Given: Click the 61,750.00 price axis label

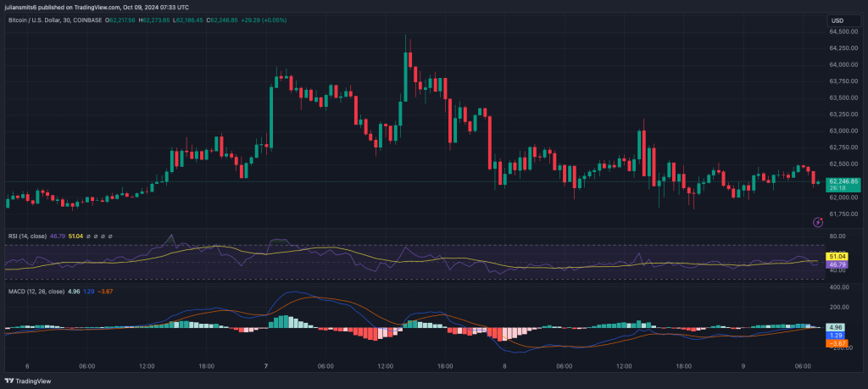Looking at the screenshot, I should (843, 214).
